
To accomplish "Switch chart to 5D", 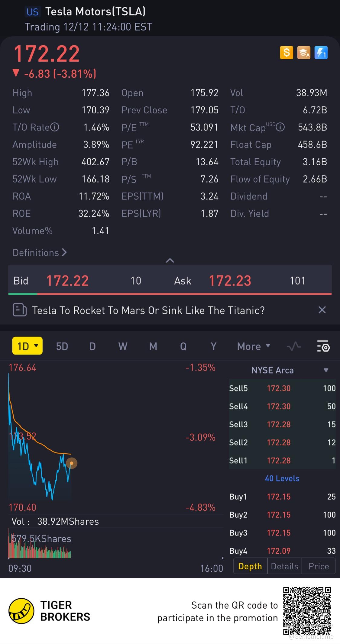I will point(62,346).
